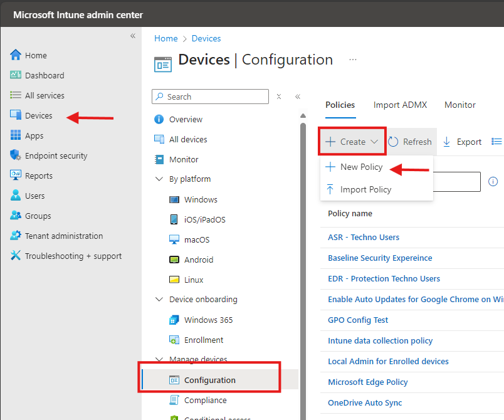
Task: Open Enable Auto Updates for Google Chrome policy
Action: pyautogui.click(x=416, y=300)
